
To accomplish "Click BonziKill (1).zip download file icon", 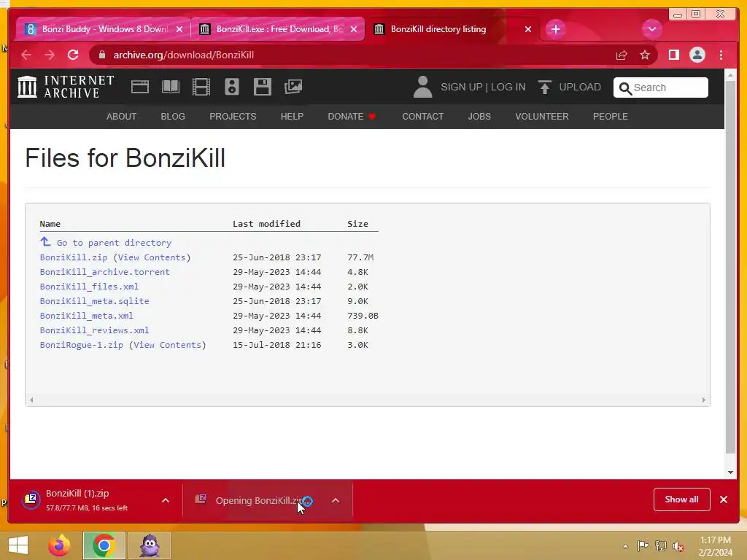I will pos(31,499).
